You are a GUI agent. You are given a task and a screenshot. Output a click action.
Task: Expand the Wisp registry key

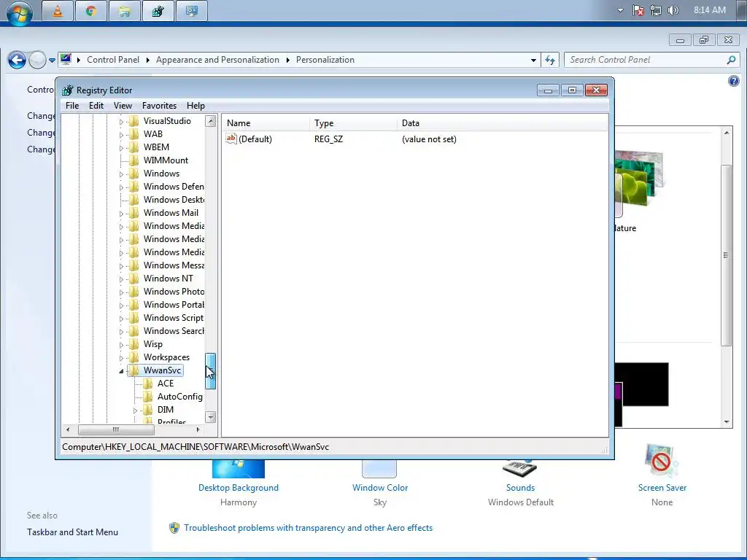tap(121, 345)
